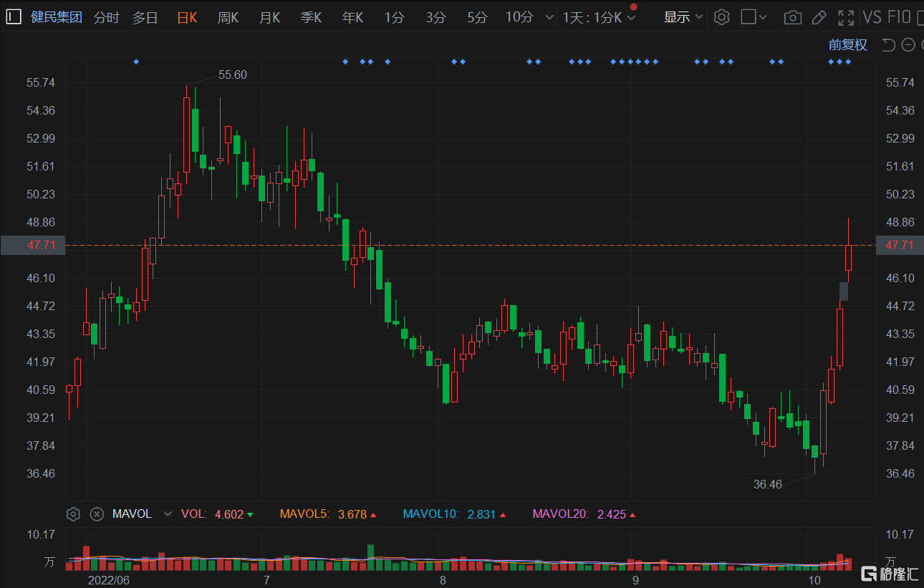
Task: Select the pencil drawing tool
Action: (819, 17)
